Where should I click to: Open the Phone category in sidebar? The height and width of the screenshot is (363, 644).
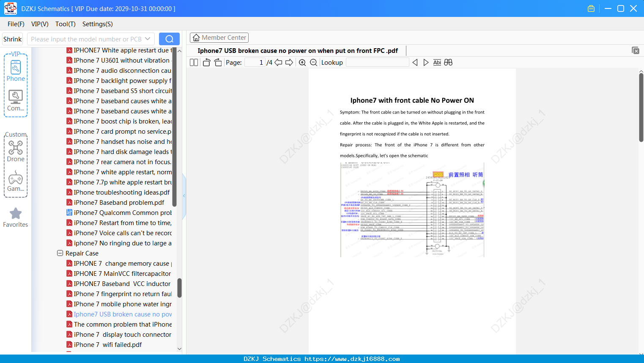click(16, 71)
